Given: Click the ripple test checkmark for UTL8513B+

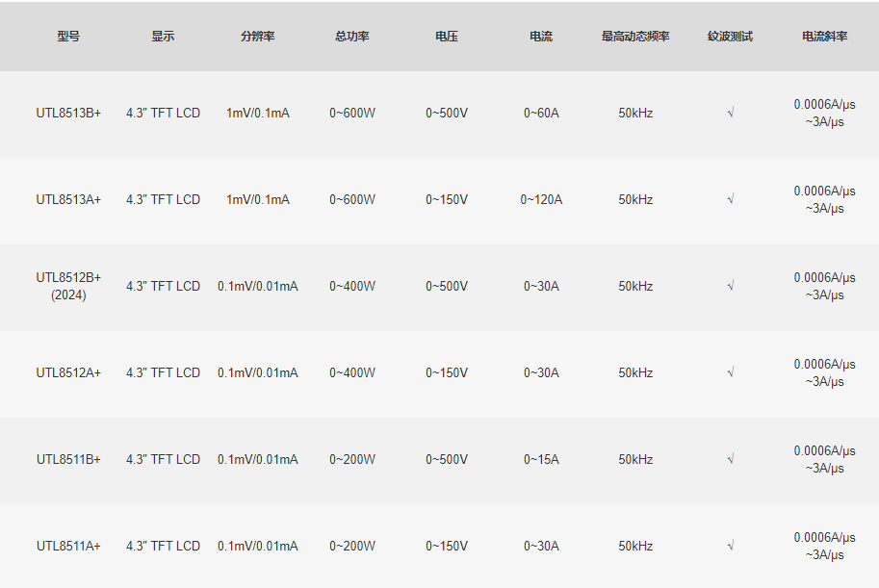Looking at the screenshot, I should pyautogui.click(x=731, y=113).
